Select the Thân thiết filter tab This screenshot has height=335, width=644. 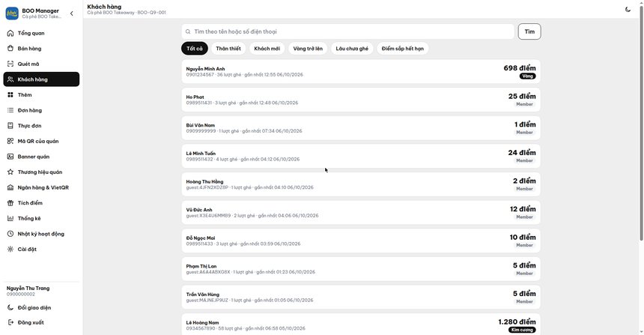point(228,49)
